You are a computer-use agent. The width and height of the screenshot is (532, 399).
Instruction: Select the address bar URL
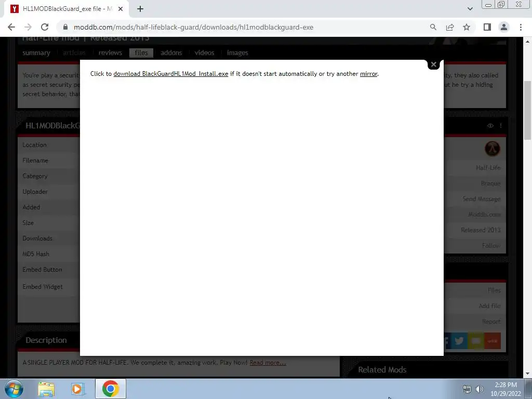point(193,27)
